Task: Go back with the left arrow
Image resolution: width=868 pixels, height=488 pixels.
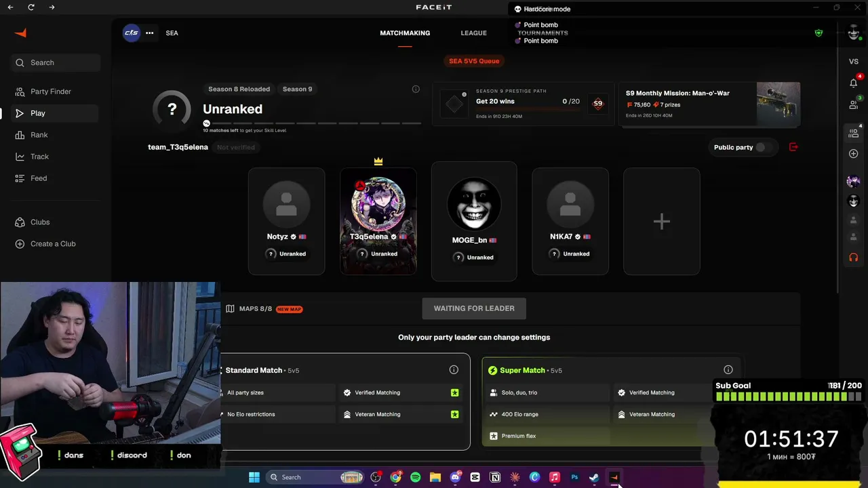Action: (x=10, y=7)
